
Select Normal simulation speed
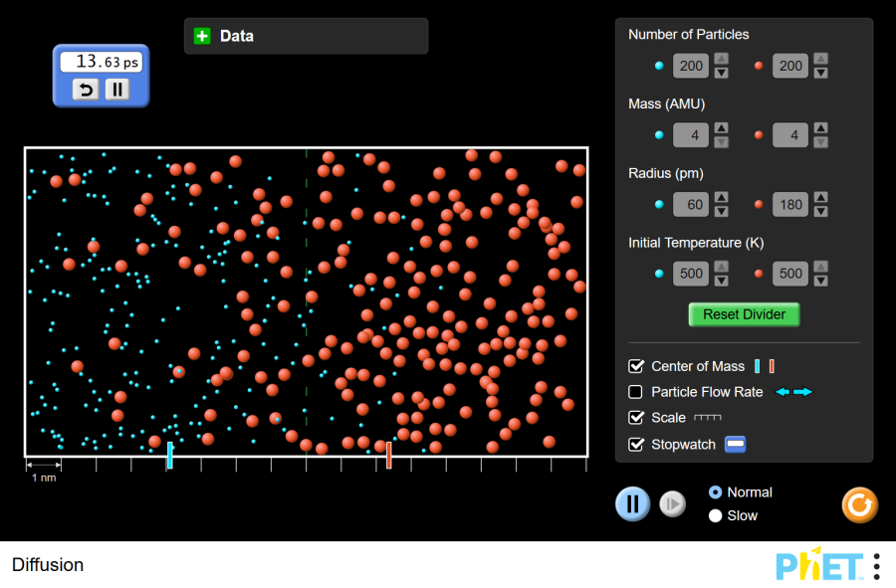pyautogui.click(x=715, y=492)
